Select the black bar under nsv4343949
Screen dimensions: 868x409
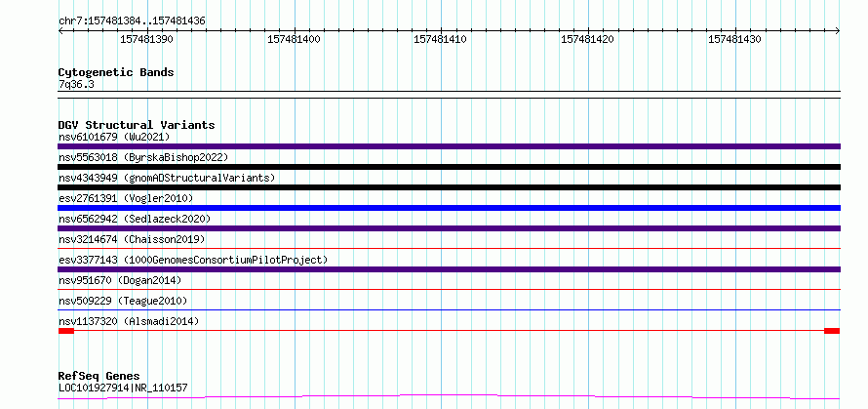pos(449,187)
